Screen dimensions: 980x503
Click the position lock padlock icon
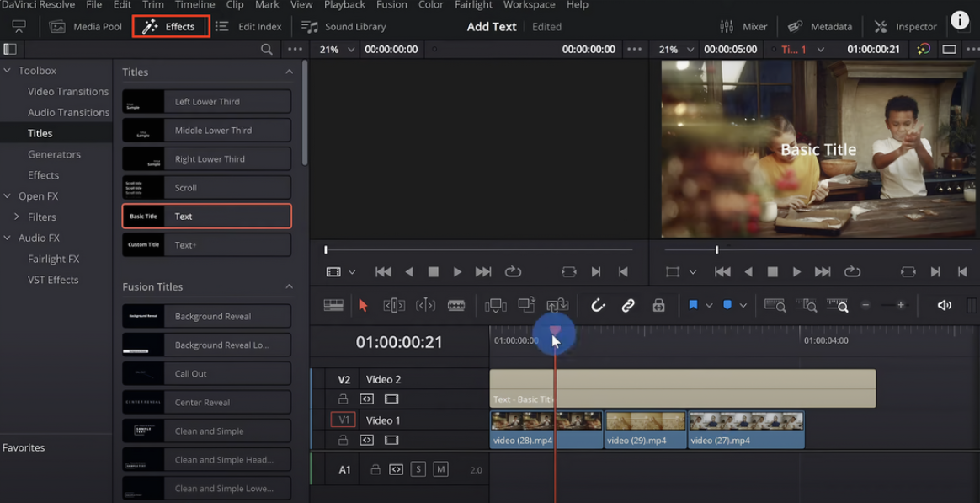[658, 306]
